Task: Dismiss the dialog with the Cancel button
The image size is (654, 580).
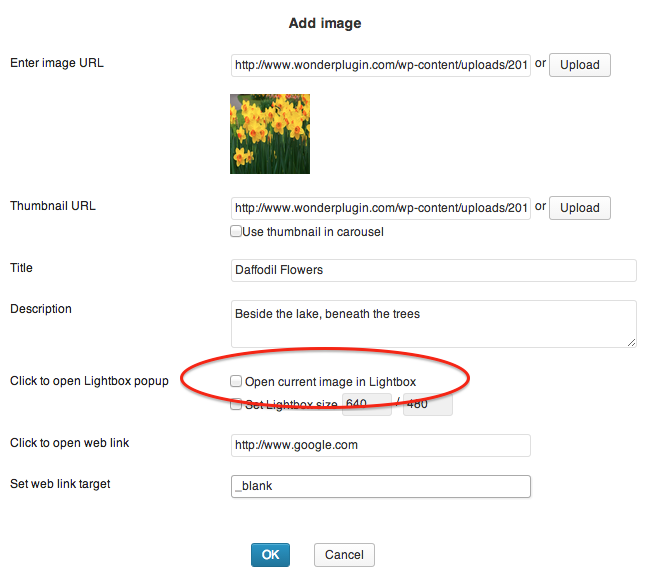Action: tap(344, 554)
